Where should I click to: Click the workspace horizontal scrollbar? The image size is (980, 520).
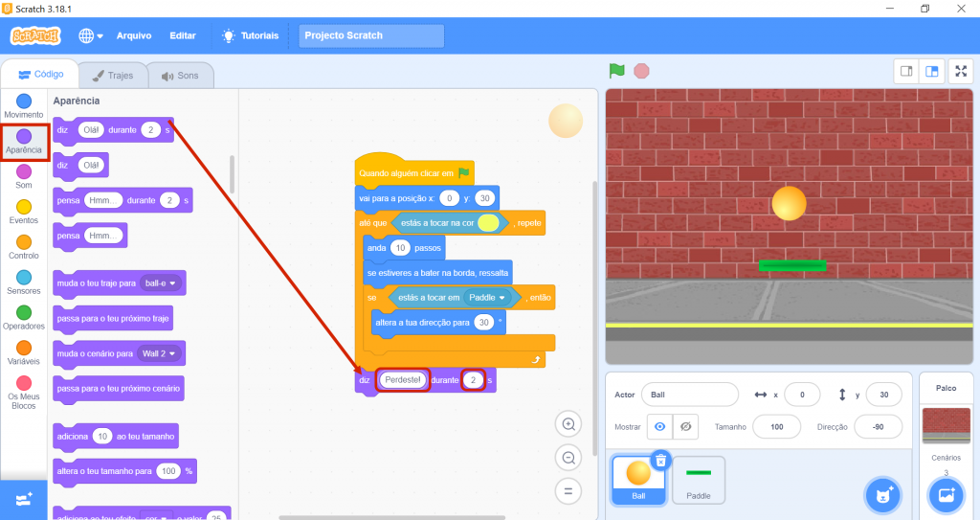click(391, 517)
